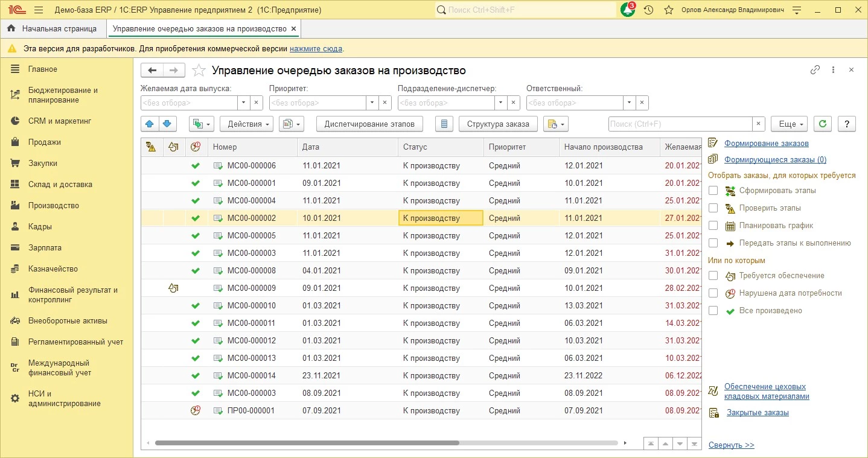This screenshot has width=868, height=458.
Task: Open the 'Еще' dropdown menu
Action: coord(789,124)
